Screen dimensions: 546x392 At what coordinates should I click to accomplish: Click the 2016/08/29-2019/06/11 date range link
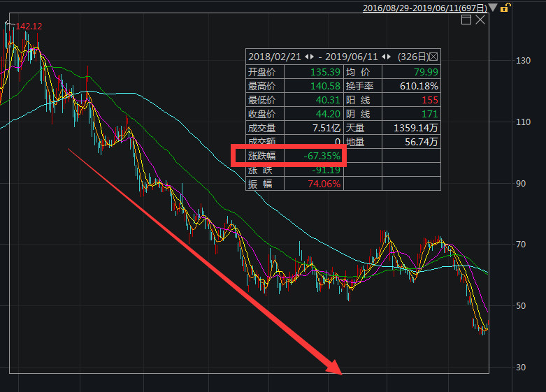(424, 8)
